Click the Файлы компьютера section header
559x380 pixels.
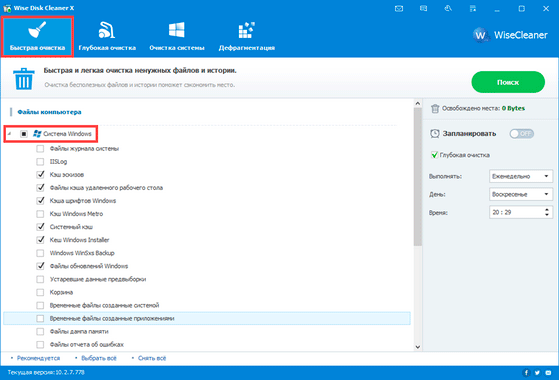49,112
